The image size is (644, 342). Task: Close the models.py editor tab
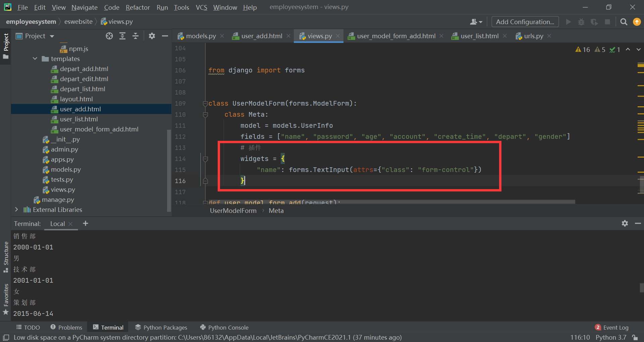click(x=222, y=36)
